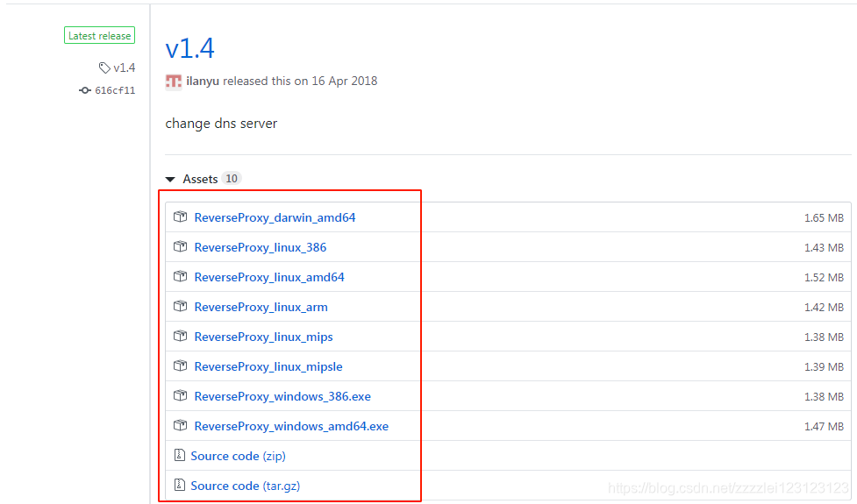Viewport: 857px width, 504px height.
Task: Click the Assets label
Action: 200,179
